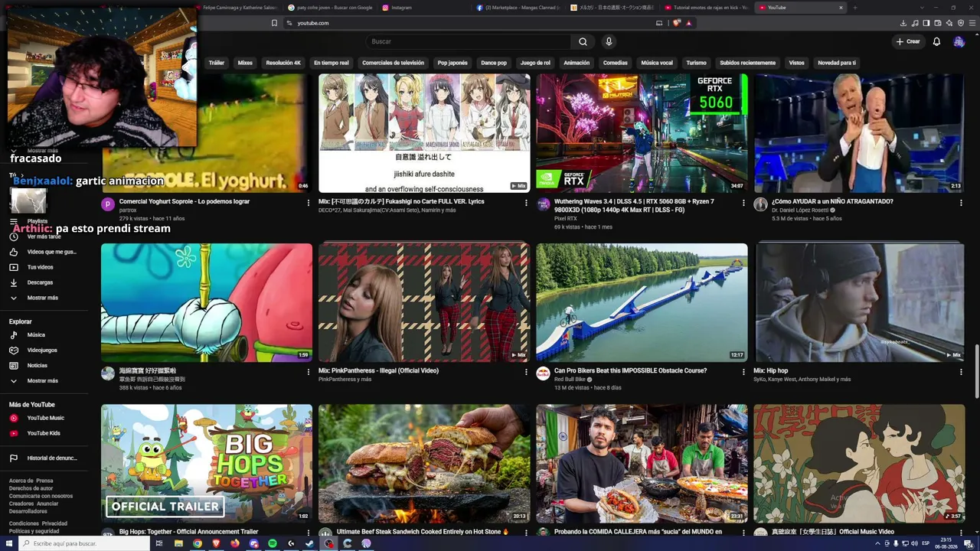The width and height of the screenshot is (980, 551).
Task: Select the Pop japonés filter chip
Action: 452,63
